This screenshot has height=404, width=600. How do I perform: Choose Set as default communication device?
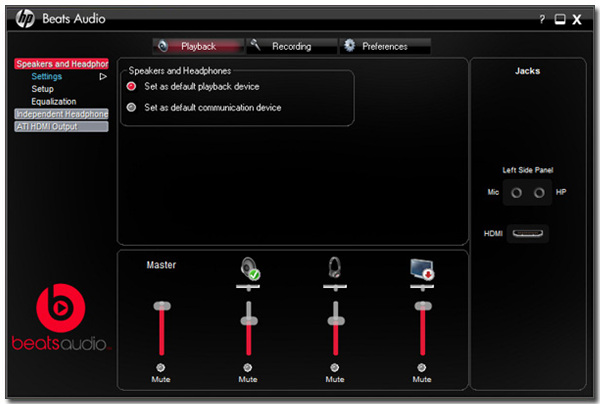point(131,108)
